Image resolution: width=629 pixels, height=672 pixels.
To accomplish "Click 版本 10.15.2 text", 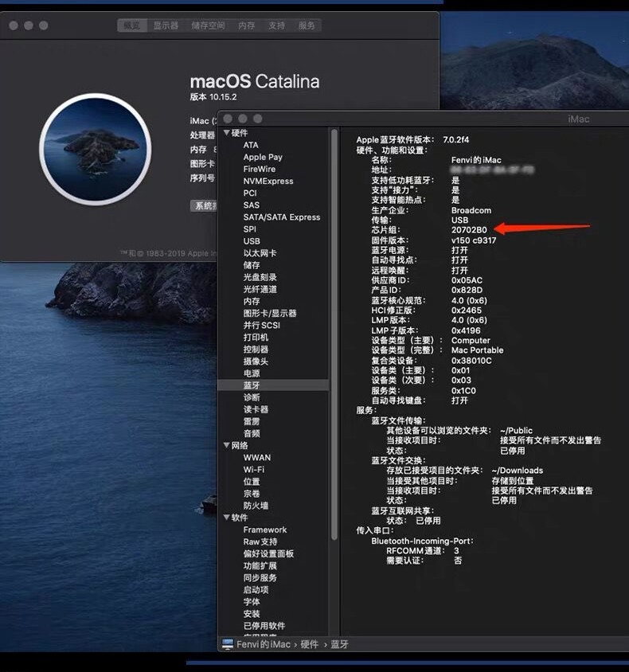I will pos(213,97).
